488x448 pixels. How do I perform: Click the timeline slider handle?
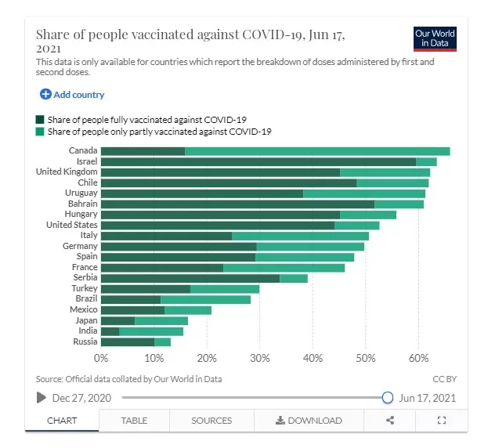click(388, 398)
